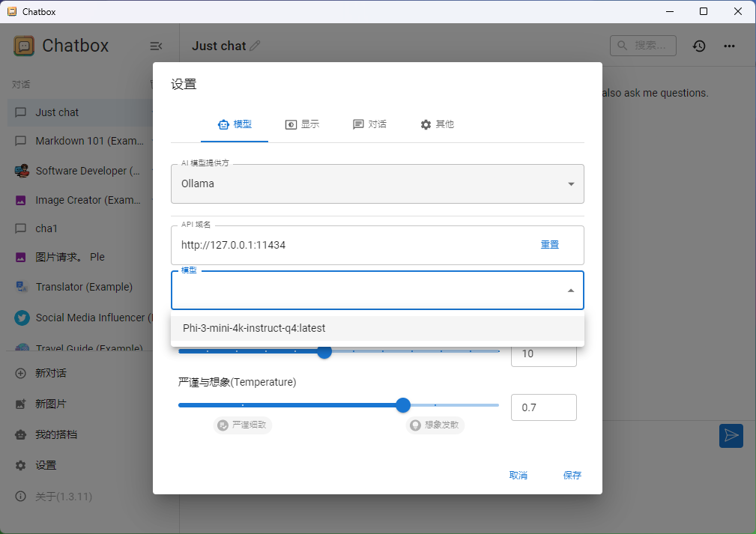Click the 严谨细致 chip below temperature slider
The image size is (756, 534).
click(243, 425)
